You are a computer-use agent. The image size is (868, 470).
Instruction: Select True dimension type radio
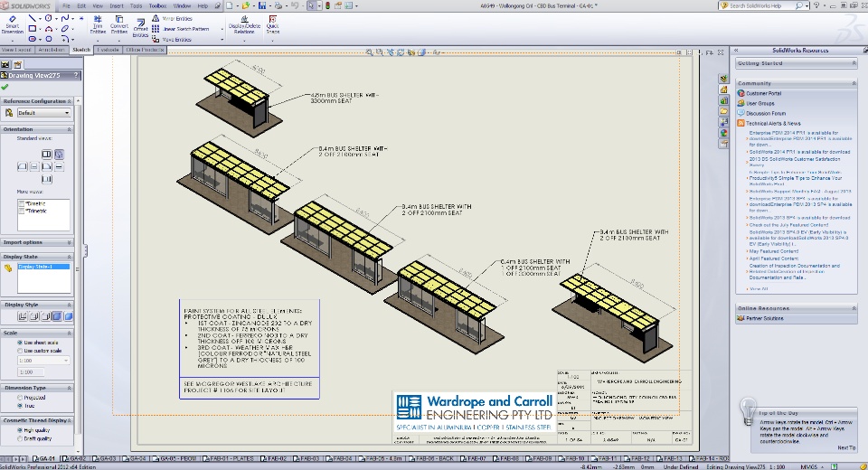(20, 406)
